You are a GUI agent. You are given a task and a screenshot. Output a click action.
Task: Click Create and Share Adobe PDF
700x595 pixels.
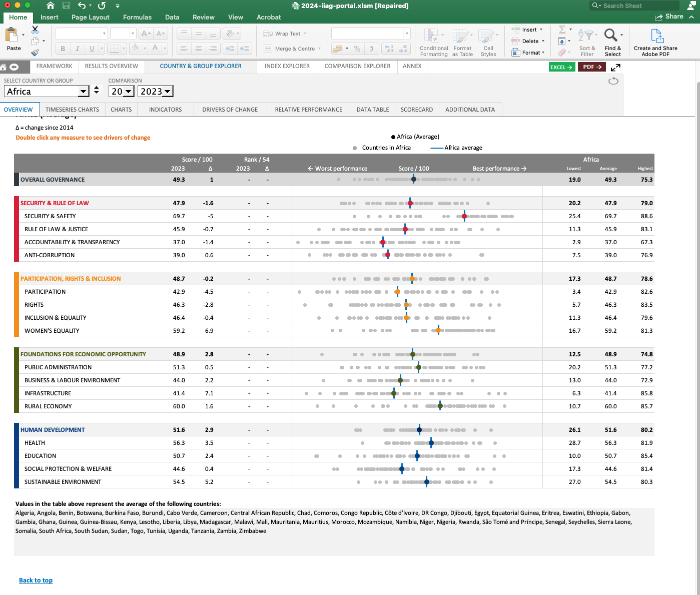coord(655,43)
